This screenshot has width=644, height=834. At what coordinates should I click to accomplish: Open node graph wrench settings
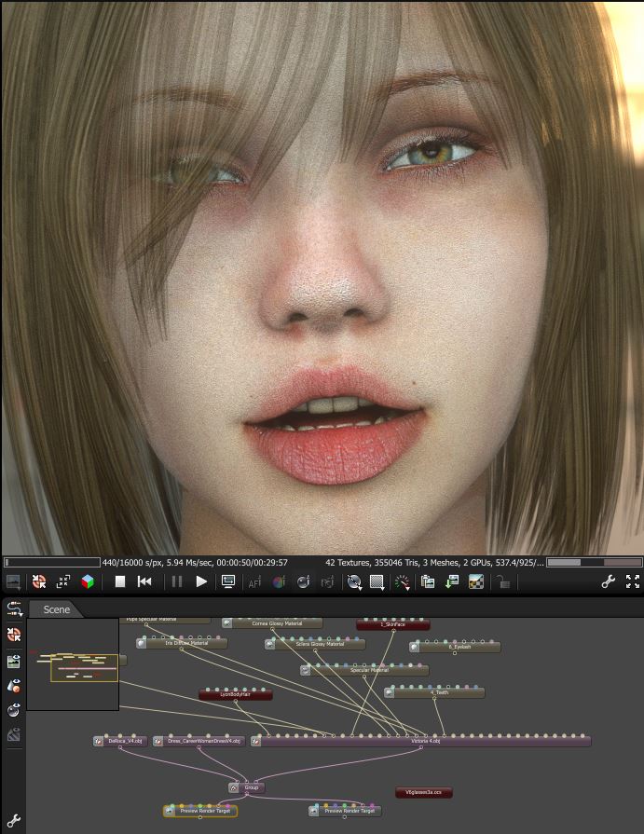tap(13, 820)
